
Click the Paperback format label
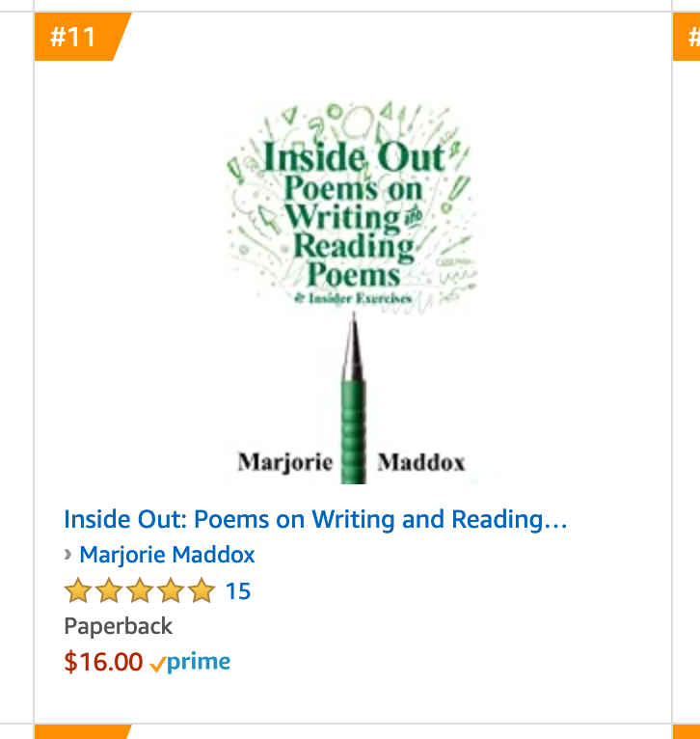click(118, 626)
